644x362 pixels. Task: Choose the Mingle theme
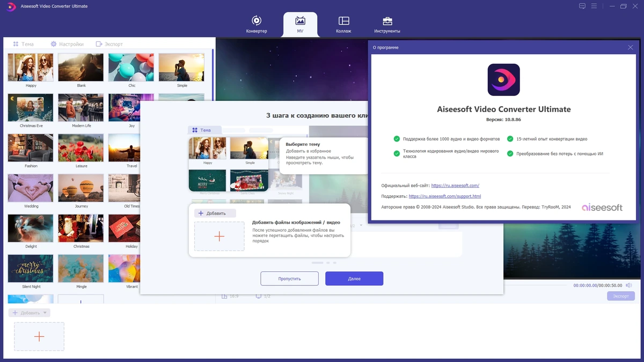tap(81, 268)
